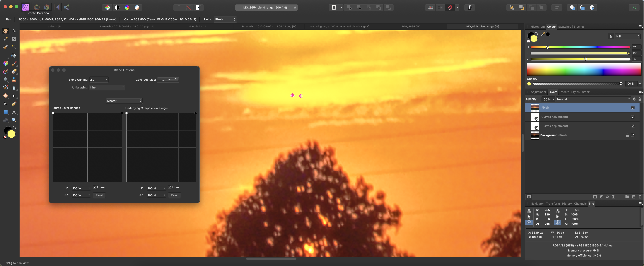644x266 pixels.
Task: Toggle Linear checkbox for Source Layer Ranges
Action: click(95, 187)
